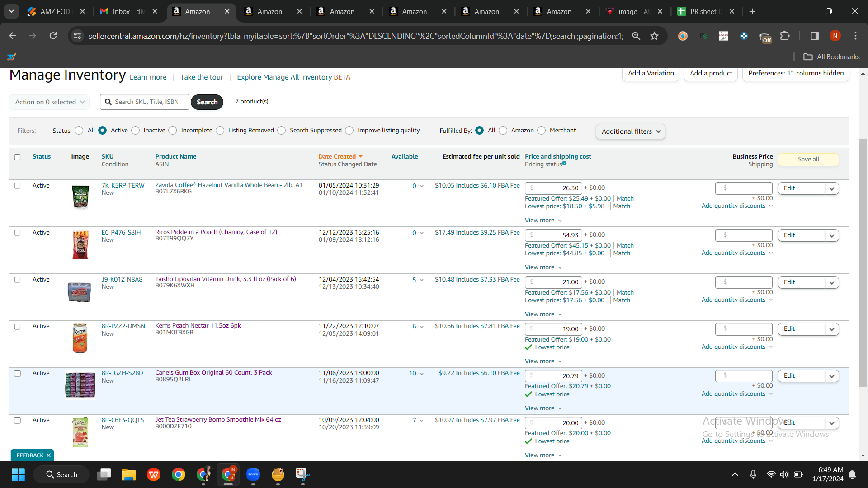Close the FEEDBACK tab with the X
This screenshot has width=868, height=488.
[48, 455]
